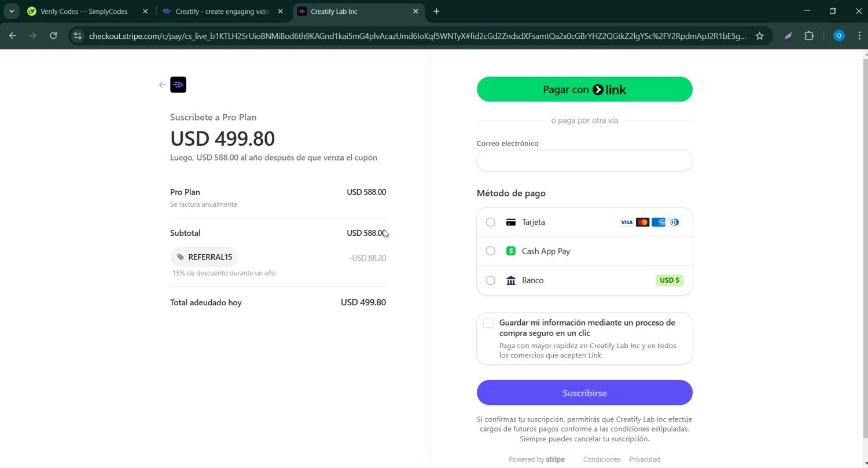Click the Método de pago heading
Screen dimensions: 868x468
[x=511, y=193]
